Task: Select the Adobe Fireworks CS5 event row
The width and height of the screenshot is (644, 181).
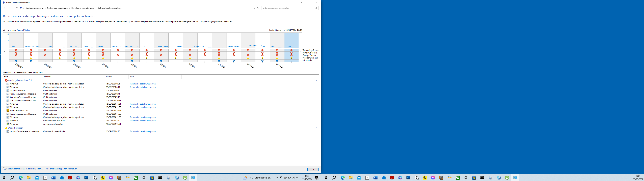Action: pyautogui.click(x=19, y=110)
